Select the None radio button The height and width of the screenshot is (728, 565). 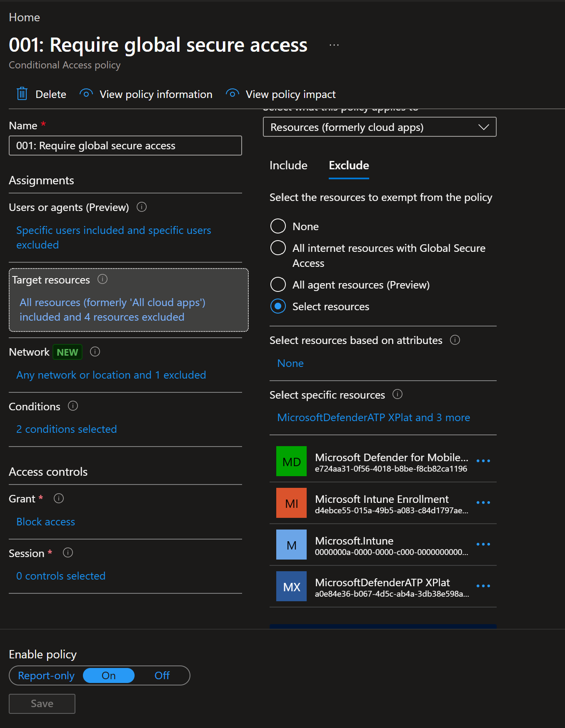[x=278, y=226]
